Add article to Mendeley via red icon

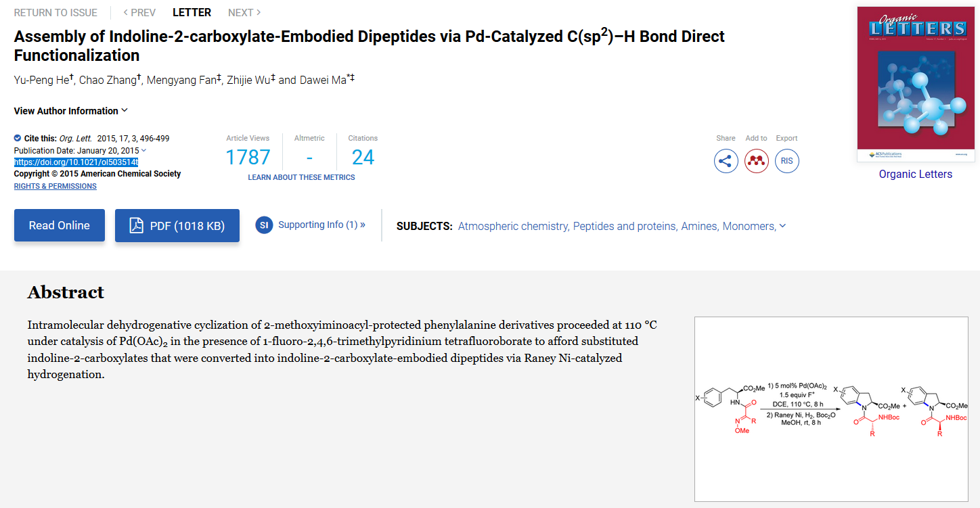tap(757, 161)
